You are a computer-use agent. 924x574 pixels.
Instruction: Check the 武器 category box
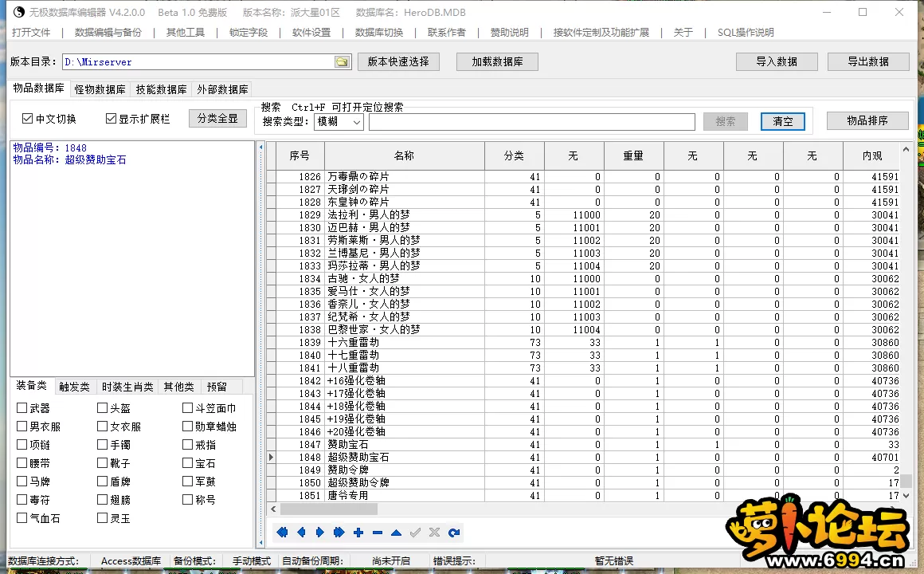[x=22, y=407]
